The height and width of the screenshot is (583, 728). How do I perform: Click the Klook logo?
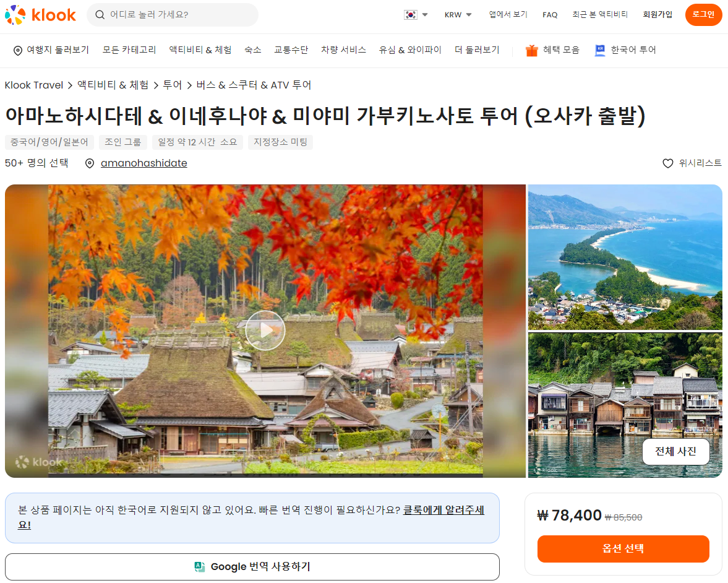point(40,15)
